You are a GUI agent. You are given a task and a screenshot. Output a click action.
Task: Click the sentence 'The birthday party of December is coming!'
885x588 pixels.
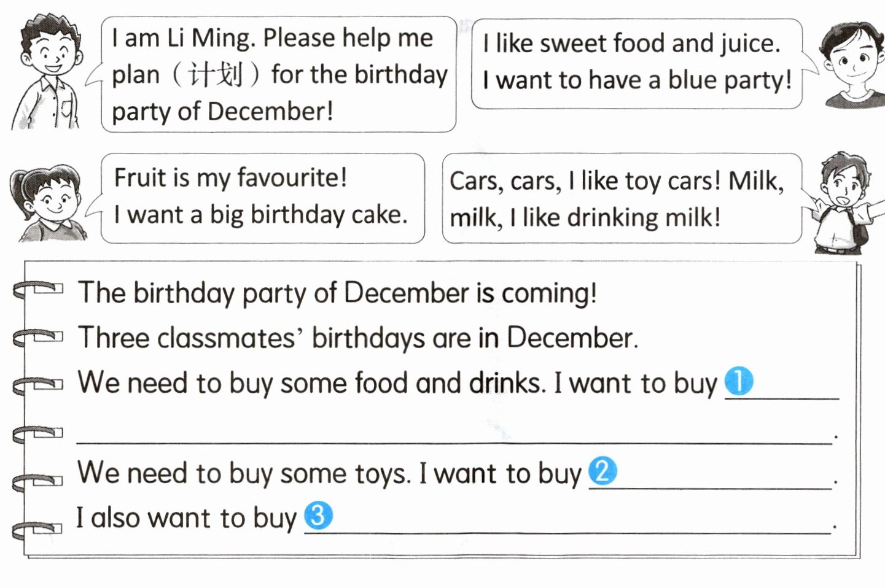tap(337, 292)
